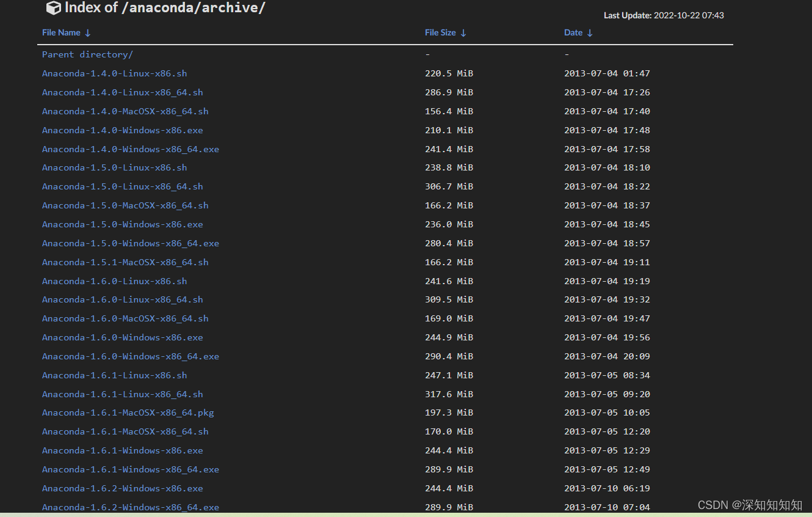This screenshot has height=517, width=812.
Task: Click date 2013-07-05 12:49
Action: [607, 469]
